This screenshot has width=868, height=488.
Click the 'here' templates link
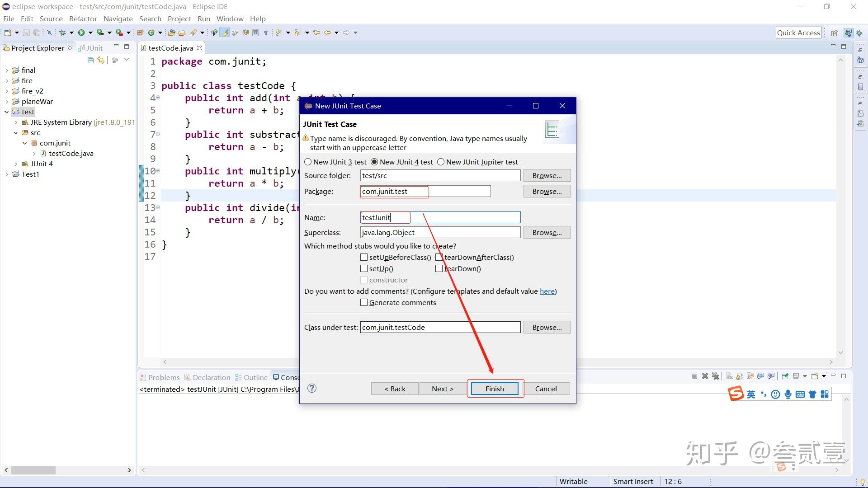pyautogui.click(x=547, y=291)
